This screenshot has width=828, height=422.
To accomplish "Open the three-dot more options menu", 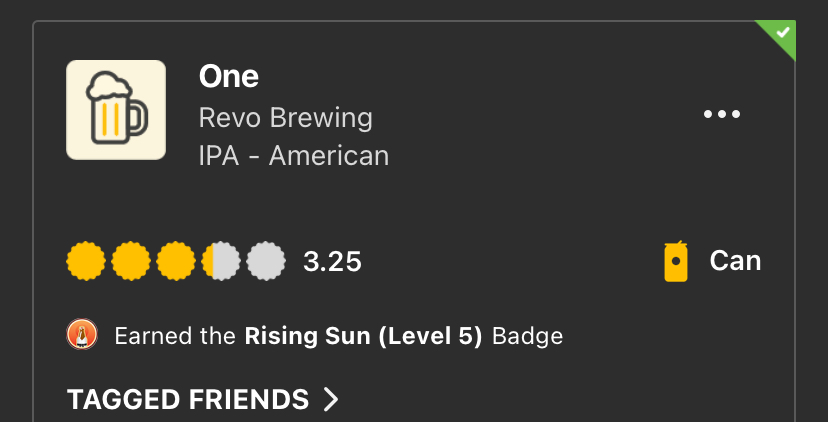I will (x=722, y=114).
